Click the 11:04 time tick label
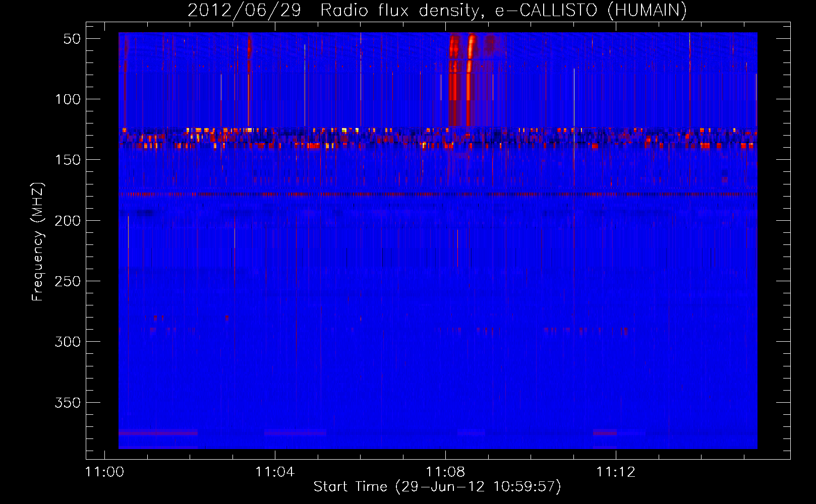The width and height of the screenshot is (816, 504). click(x=275, y=472)
